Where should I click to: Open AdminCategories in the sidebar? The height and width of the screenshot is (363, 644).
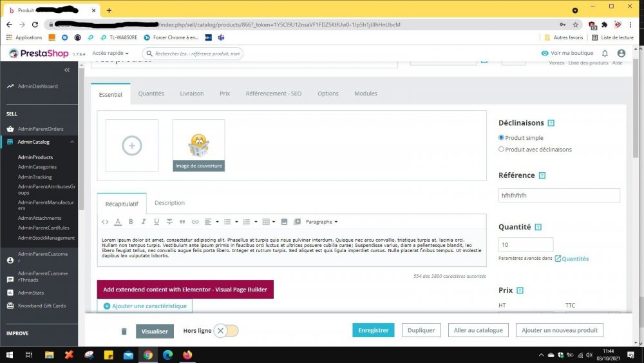click(37, 167)
